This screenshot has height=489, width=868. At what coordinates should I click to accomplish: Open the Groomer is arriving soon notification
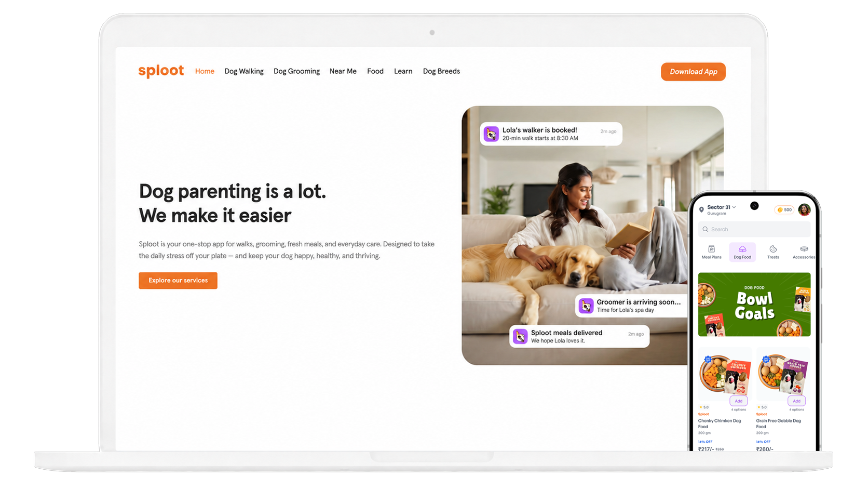(631, 306)
